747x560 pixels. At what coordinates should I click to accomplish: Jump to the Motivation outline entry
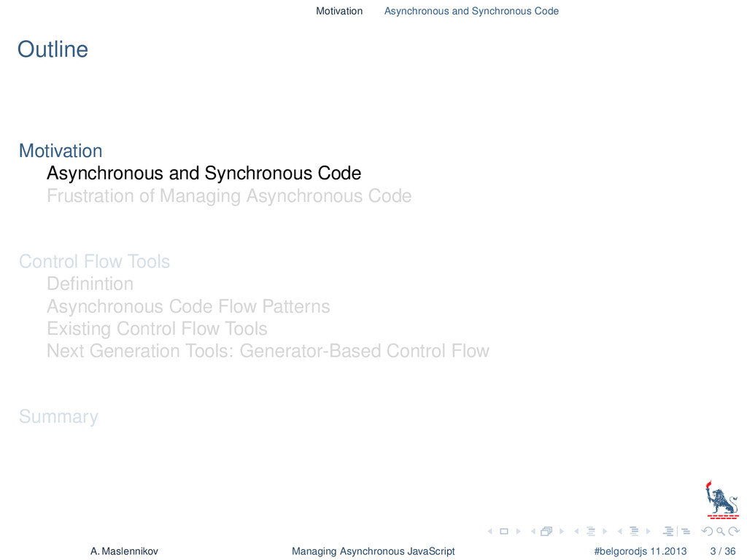(x=61, y=151)
